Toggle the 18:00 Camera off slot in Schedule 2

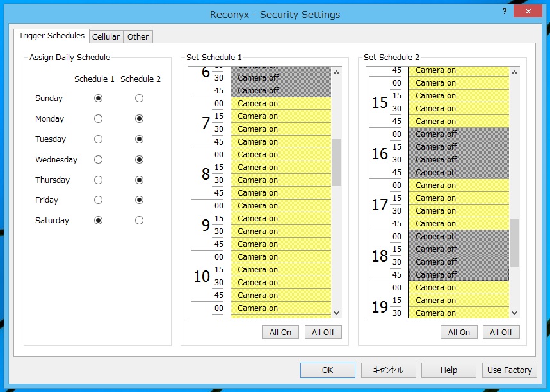point(459,237)
